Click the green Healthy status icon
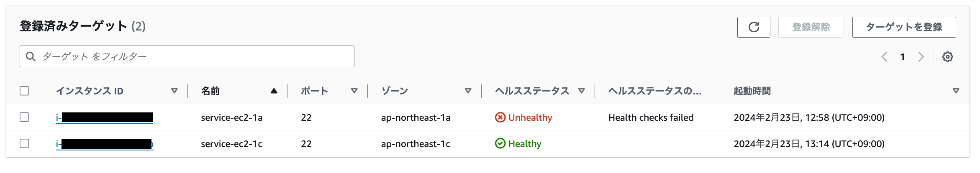 coord(500,144)
